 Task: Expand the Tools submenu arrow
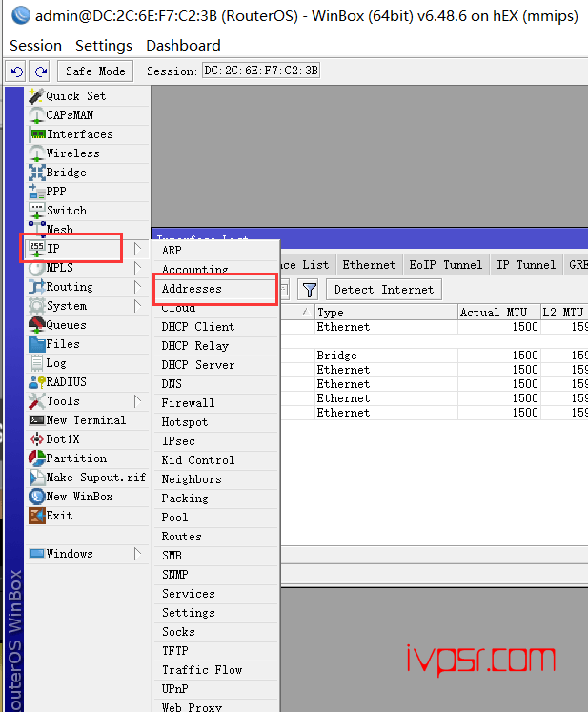click(x=137, y=401)
